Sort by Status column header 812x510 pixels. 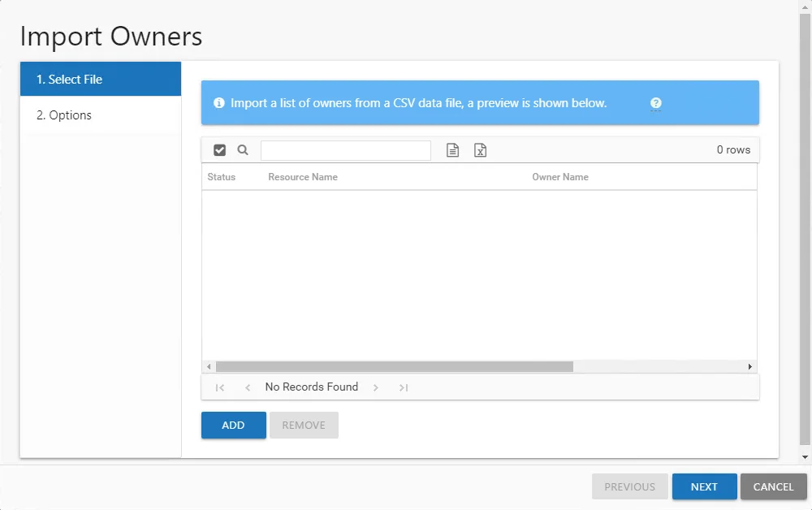[221, 177]
